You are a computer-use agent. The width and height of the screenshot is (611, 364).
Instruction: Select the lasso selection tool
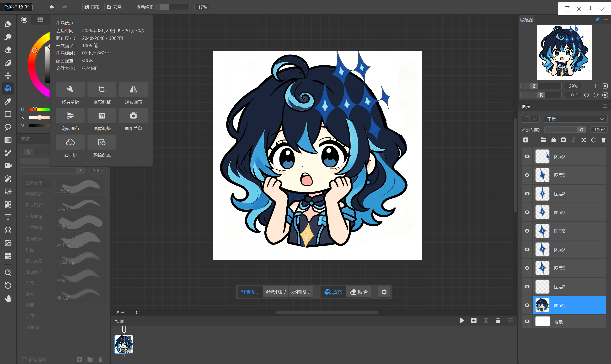point(8,127)
